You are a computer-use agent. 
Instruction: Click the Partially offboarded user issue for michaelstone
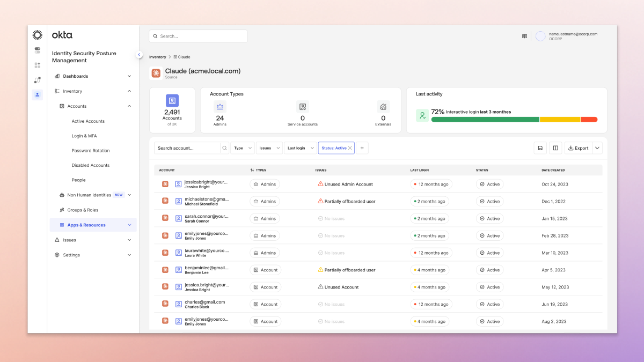[x=347, y=201]
